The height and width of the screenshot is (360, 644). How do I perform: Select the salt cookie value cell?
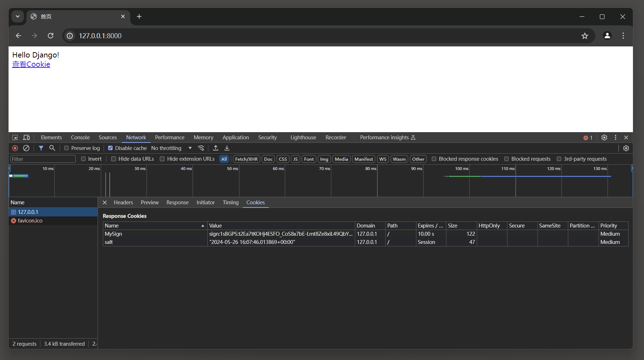point(281,242)
